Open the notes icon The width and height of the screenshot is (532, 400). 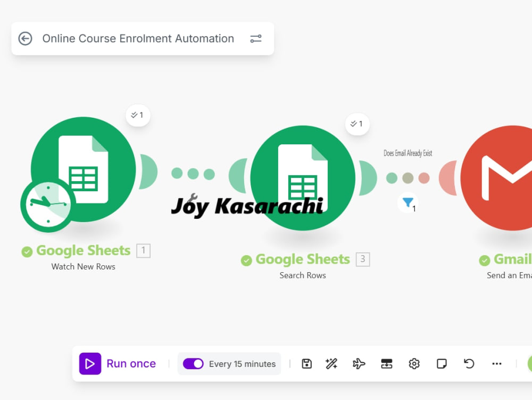(x=442, y=364)
